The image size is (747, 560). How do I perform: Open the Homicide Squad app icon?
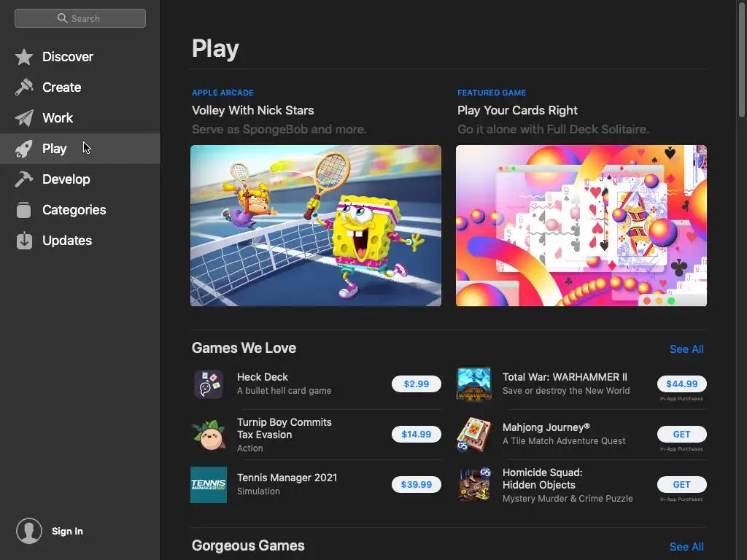[x=474, y=485]
